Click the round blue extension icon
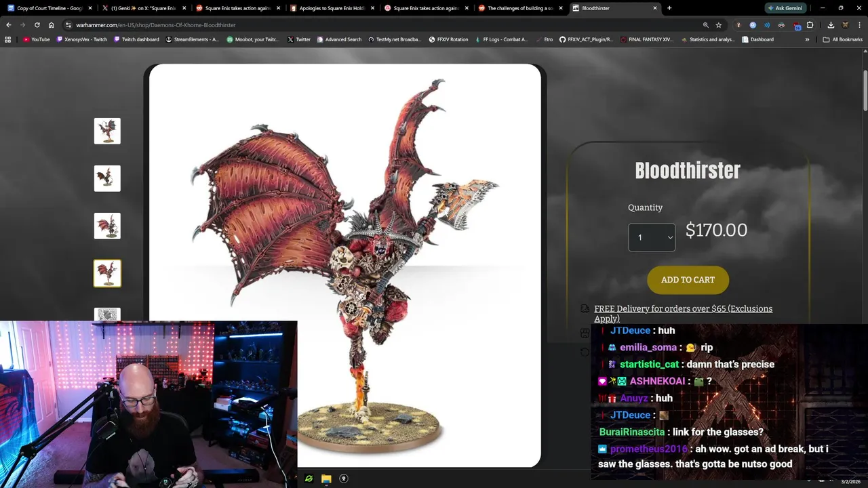The image size is (868, 488). [753, 25]
